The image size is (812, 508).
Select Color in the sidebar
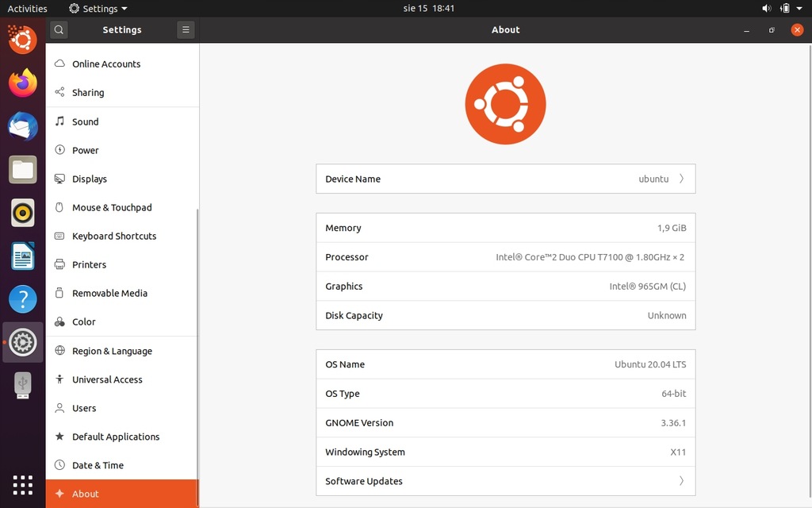[122, 322]
